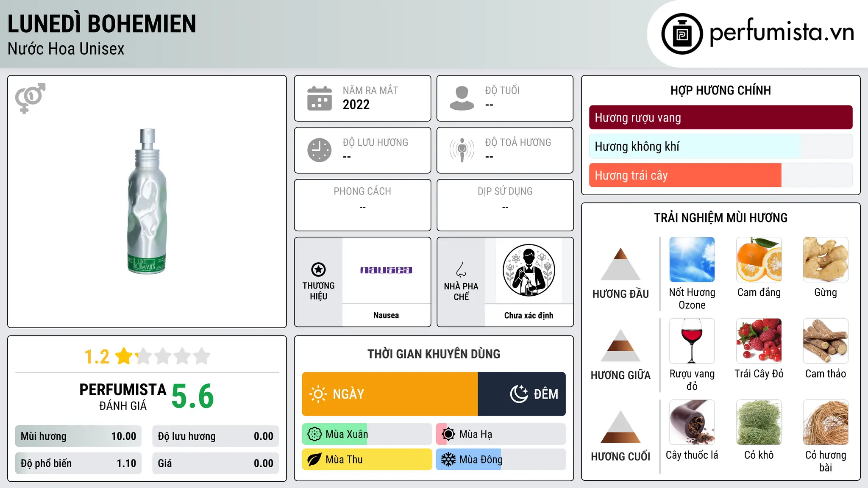
Task: Open the Trái Cây Đỏ berries image
Action: tap(759, 341)
